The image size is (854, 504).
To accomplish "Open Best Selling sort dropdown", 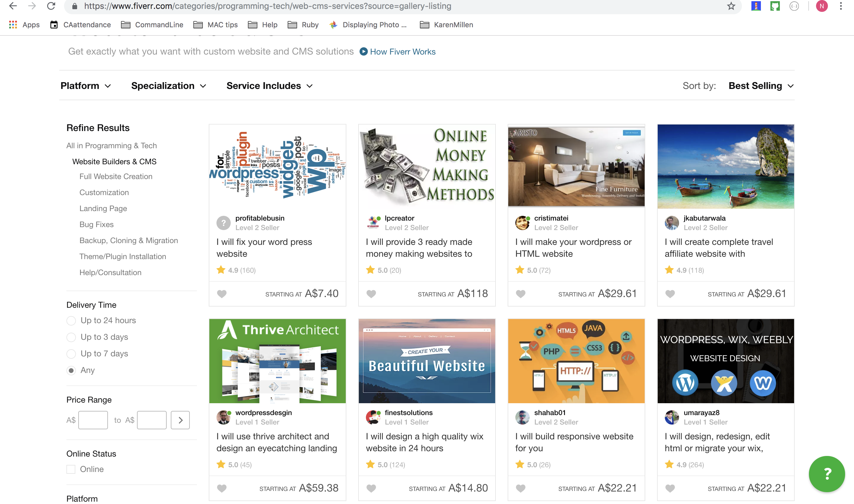I will click(761, 86).
